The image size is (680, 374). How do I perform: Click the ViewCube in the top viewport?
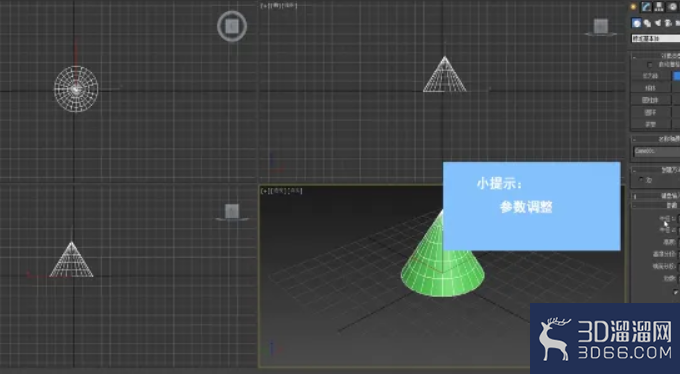point(232,26)
